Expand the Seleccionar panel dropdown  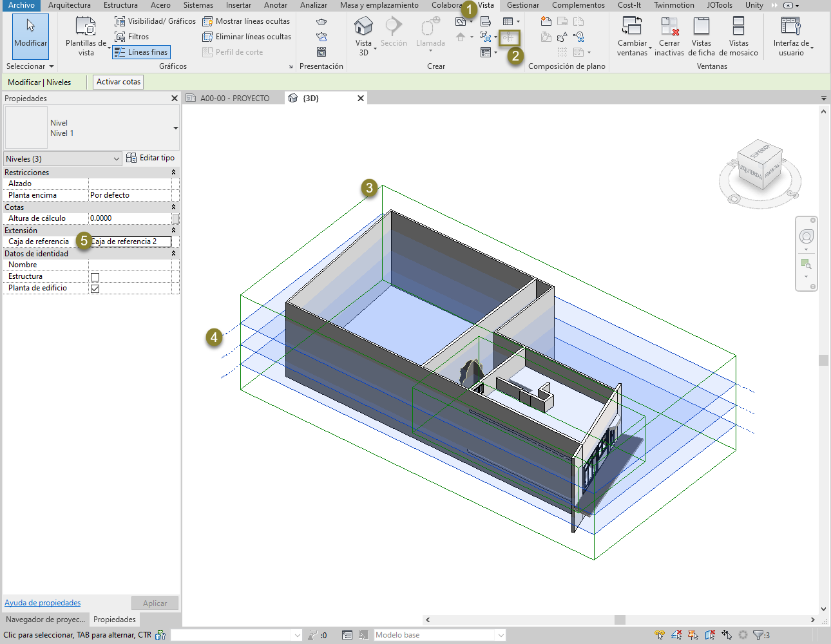[30, 66]
